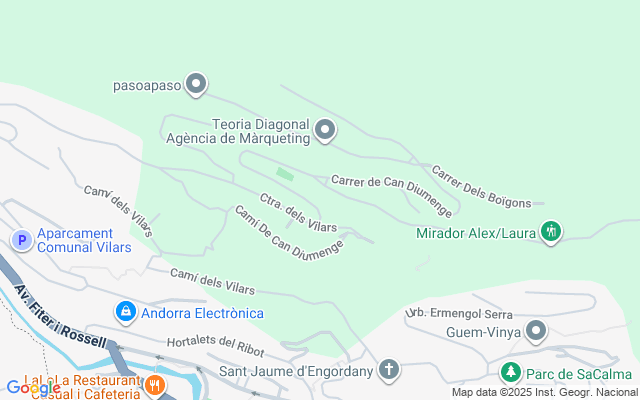Select the Teoria Diagonal agency marker
This screenshot has height=400, width=640.
[x=325, y=131]
